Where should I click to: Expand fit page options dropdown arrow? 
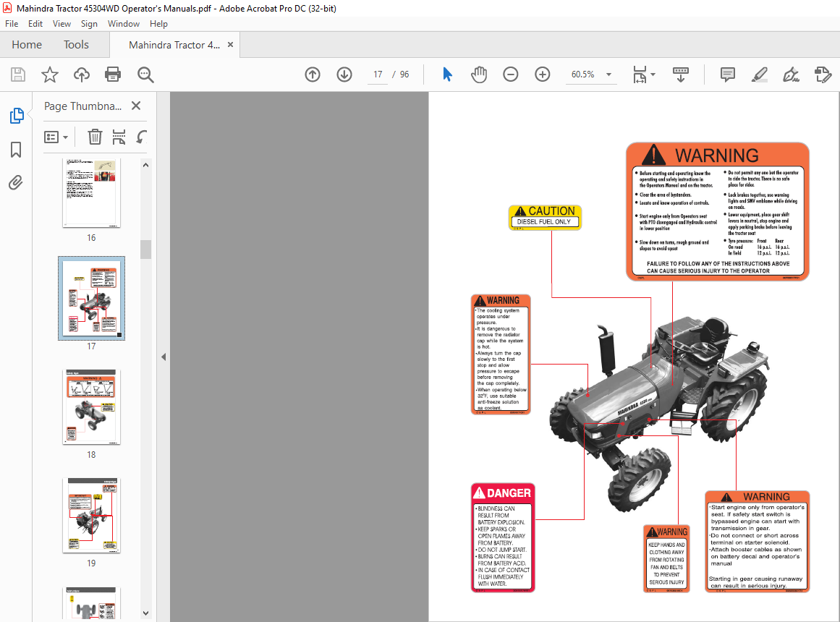653,74
